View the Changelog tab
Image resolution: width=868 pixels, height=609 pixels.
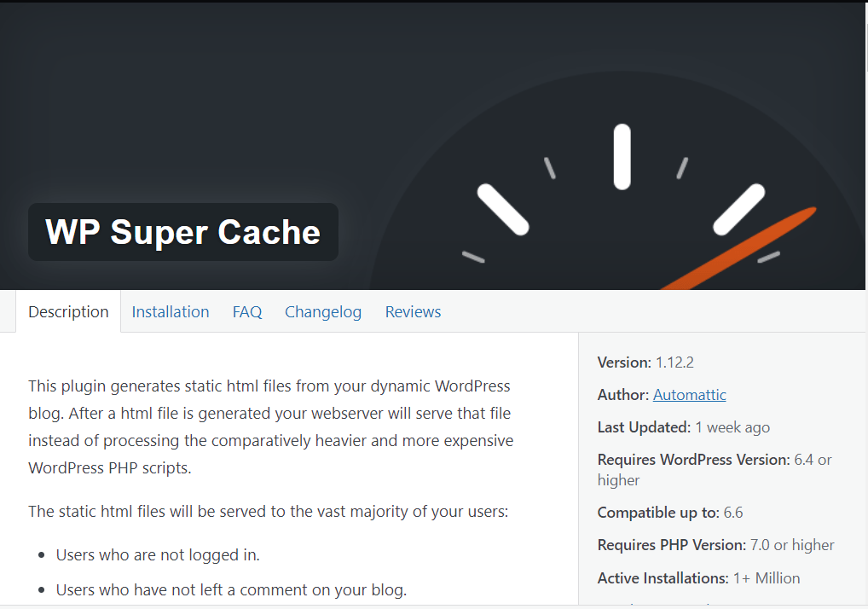pyautogui.click(x=323, y=311)
